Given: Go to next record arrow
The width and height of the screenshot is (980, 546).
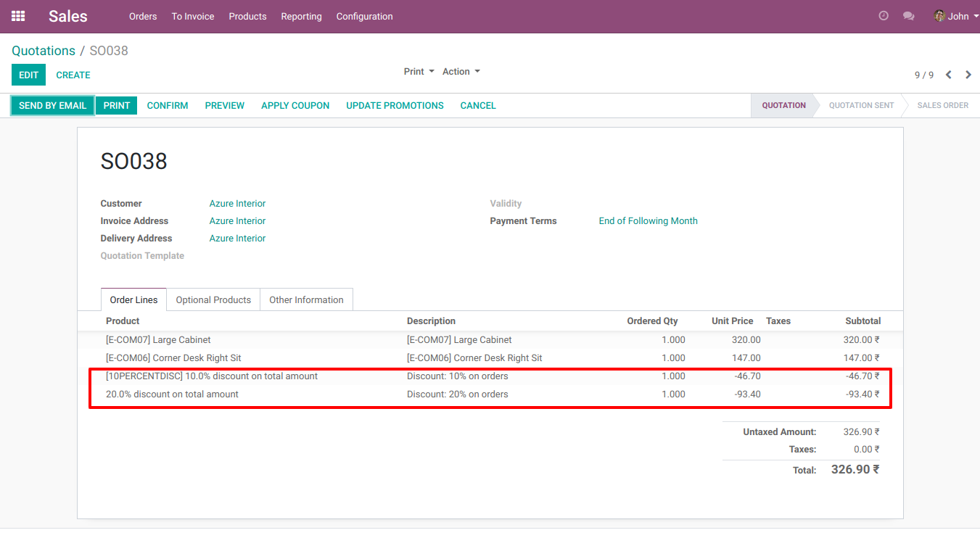Looking at the screenshot, I should point(968,75).
